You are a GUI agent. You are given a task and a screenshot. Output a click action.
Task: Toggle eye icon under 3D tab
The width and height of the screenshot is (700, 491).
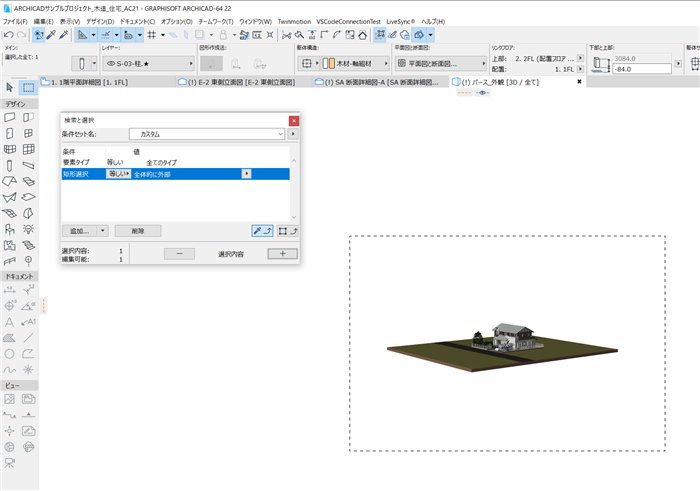pos(483,93)
